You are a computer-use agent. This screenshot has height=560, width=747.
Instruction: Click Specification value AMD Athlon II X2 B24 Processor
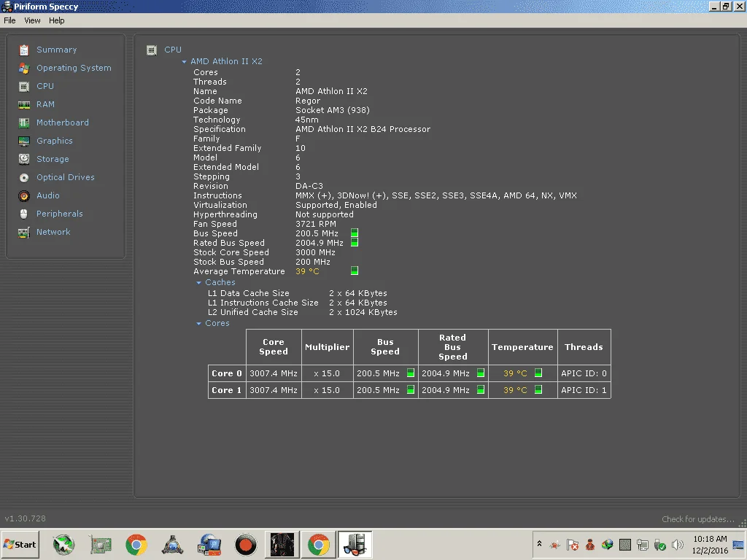click(363, 129)
